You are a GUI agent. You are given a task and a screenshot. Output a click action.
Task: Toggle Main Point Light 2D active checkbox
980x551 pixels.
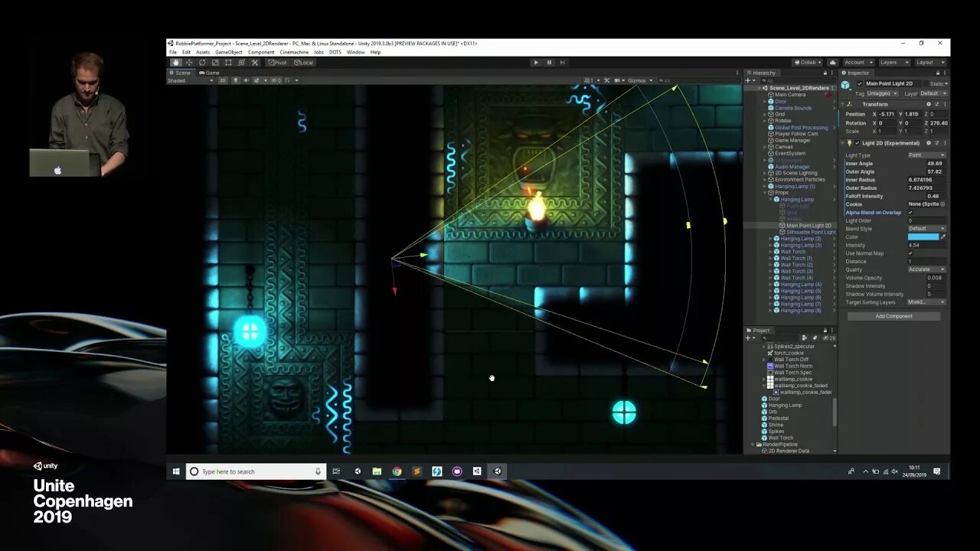coord(860,83)
